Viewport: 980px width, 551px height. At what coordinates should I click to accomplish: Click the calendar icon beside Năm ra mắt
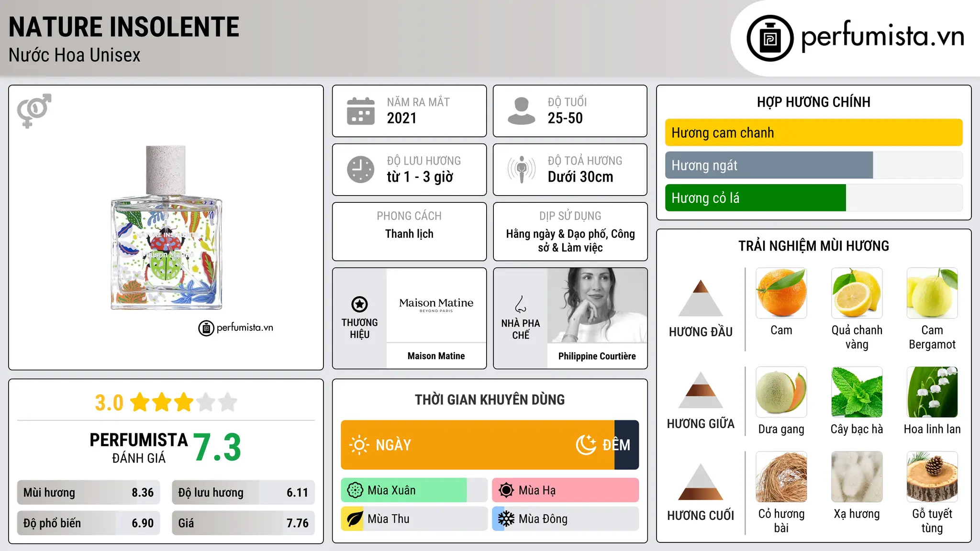tap(361, 111)
